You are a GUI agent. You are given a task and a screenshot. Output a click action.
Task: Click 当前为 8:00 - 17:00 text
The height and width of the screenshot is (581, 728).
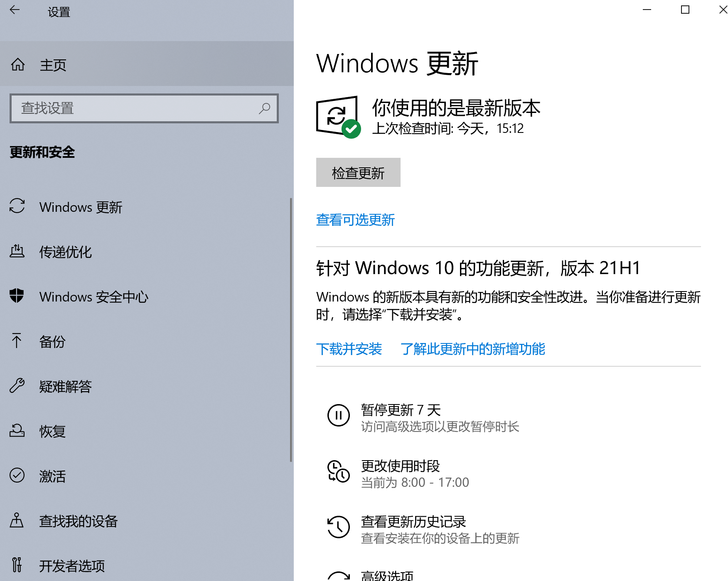415,483
